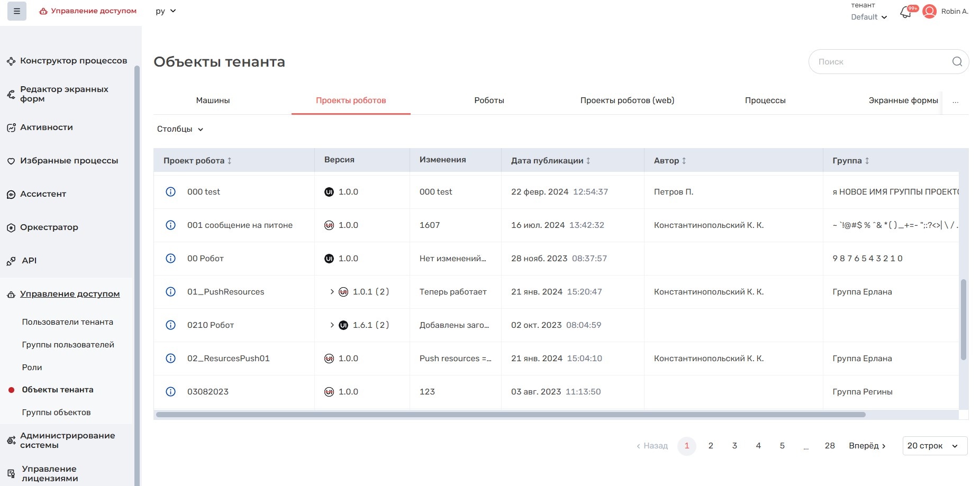Screen dimensions: 980x486
Task: Click the hamburger menu icon
Action: point(17,11)
